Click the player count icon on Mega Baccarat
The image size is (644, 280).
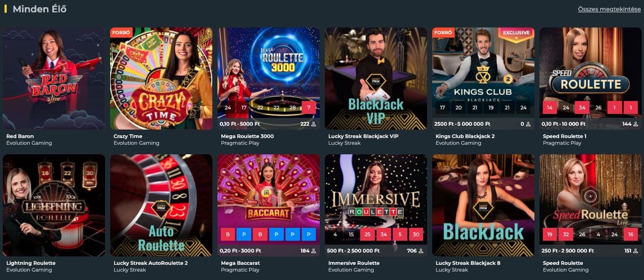tap(314, 251)
